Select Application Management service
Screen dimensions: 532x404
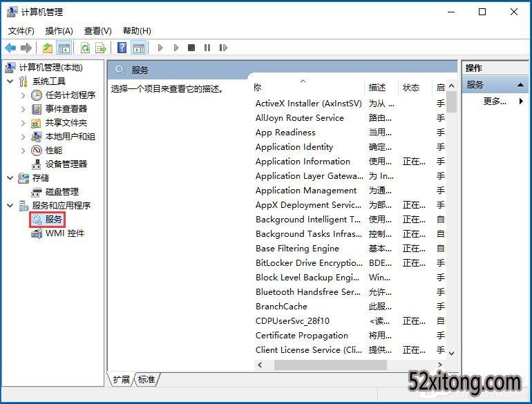coord(306,191)
